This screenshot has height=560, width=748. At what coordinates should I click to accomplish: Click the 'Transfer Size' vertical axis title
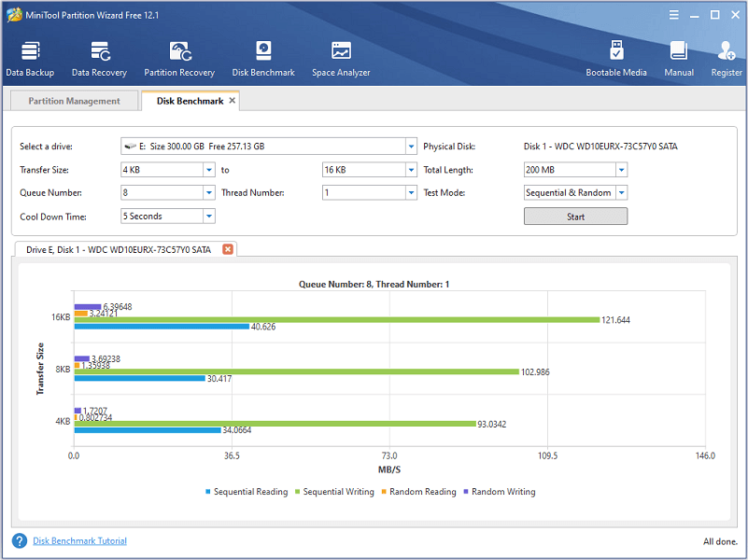[x=40, y=369]
